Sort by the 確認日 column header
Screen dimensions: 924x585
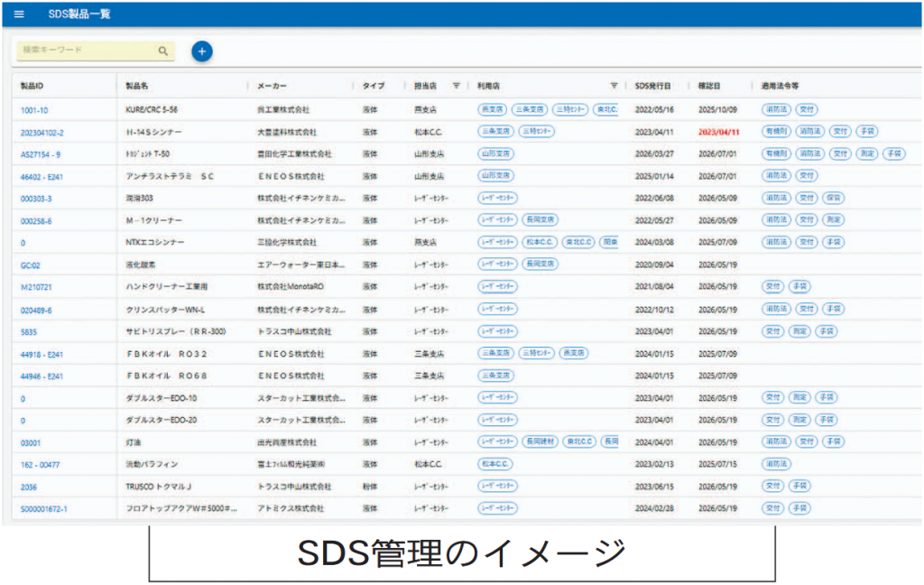pyautogui.click(x=709, y=86)
